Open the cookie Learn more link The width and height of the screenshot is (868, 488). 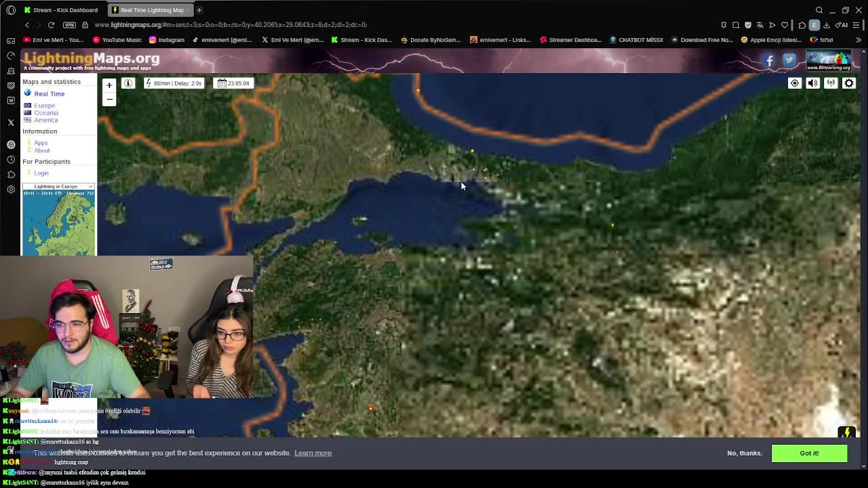[x=313, y=453]
